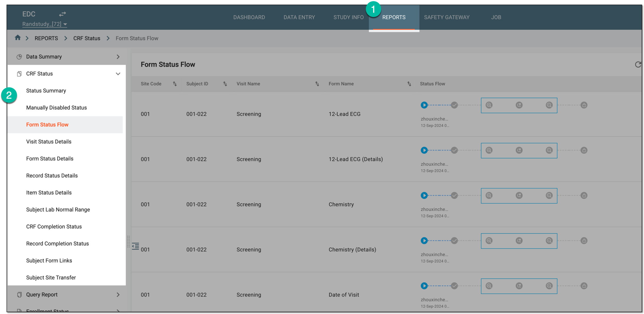This screenshot has height=314, width=644.
Task: Sort by Site Code column
Action: pos(175,84)
